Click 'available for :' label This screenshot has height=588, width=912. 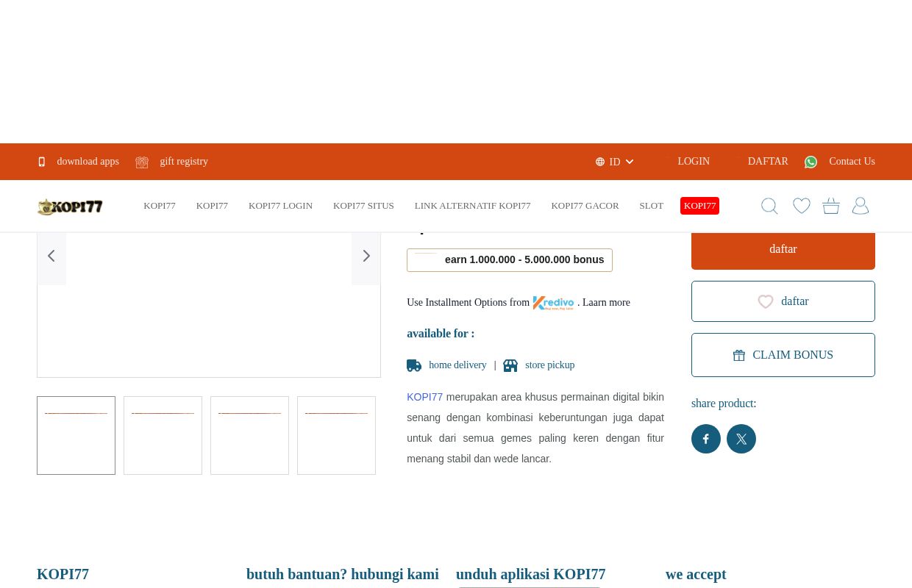point(441,334)
